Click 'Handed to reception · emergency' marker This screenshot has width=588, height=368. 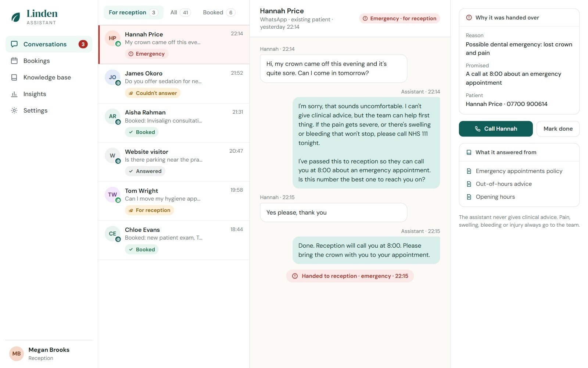coord(350,276)
